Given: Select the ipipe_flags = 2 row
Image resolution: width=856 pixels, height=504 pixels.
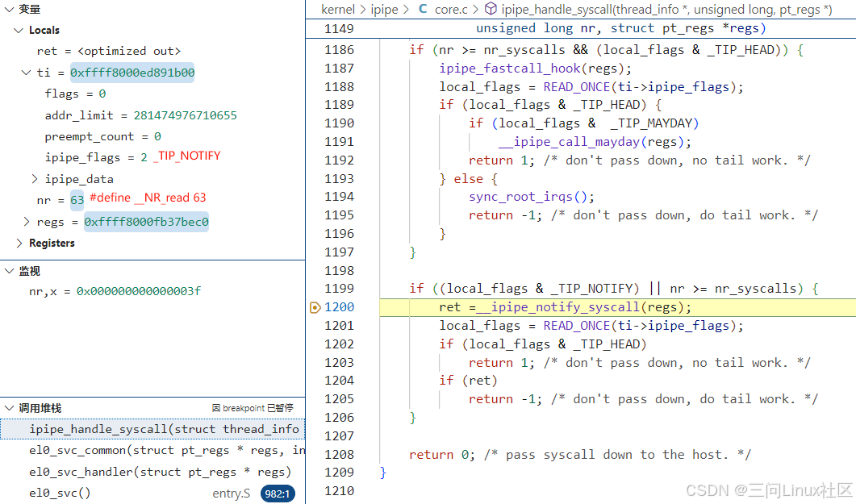Looking at the screenshot, I should [x=96, y=157].
